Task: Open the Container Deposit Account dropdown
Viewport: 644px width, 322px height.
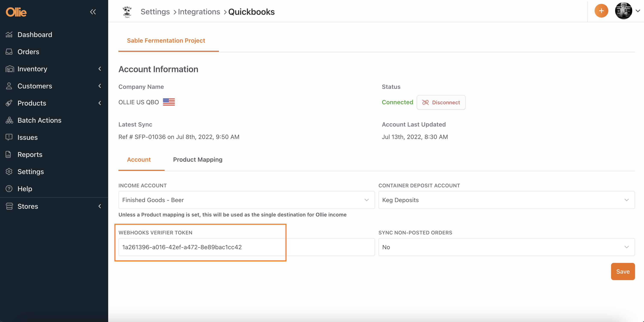Action: pos(507,200)
